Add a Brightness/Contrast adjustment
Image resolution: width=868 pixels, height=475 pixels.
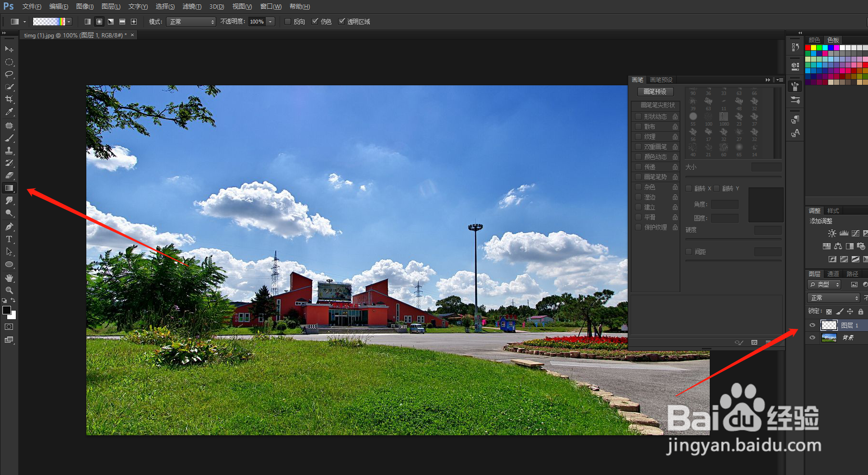pyautogui.click(x=832, y=233)
